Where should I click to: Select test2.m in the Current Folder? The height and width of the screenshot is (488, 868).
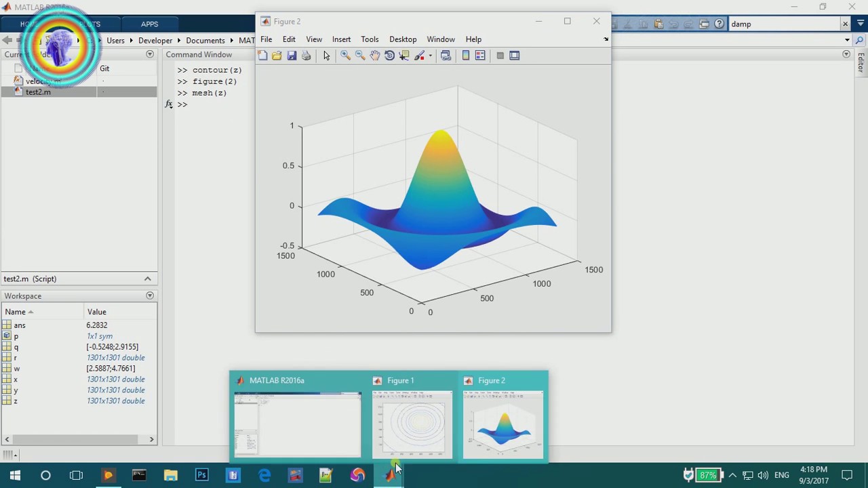click(38, 92)
